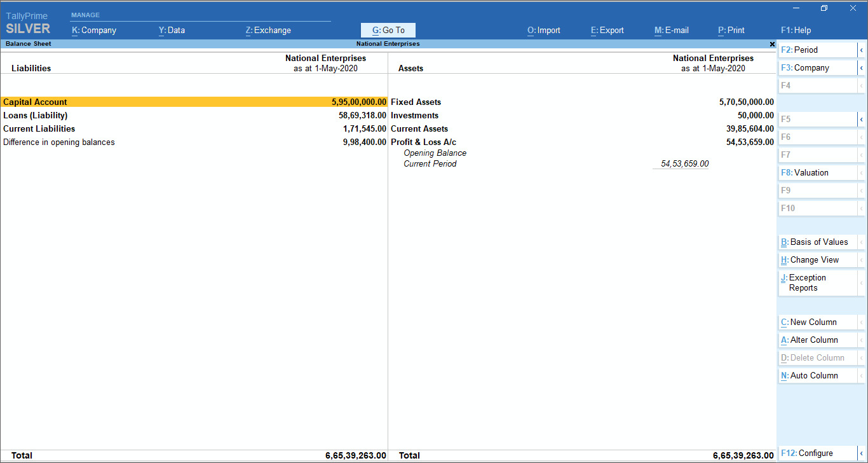
Task: Expand arrow beside F8: Valuation
Action: (x=862, y=172)
